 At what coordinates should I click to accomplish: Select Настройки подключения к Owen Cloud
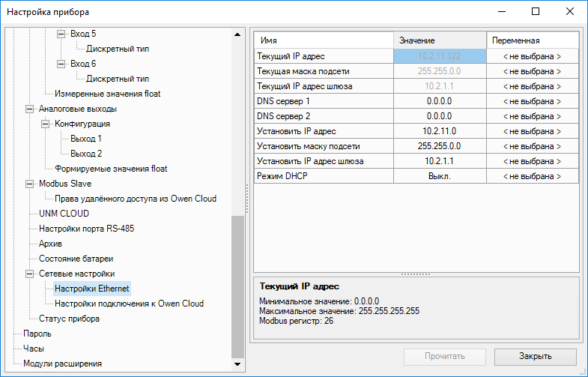[x=129, y=304]
